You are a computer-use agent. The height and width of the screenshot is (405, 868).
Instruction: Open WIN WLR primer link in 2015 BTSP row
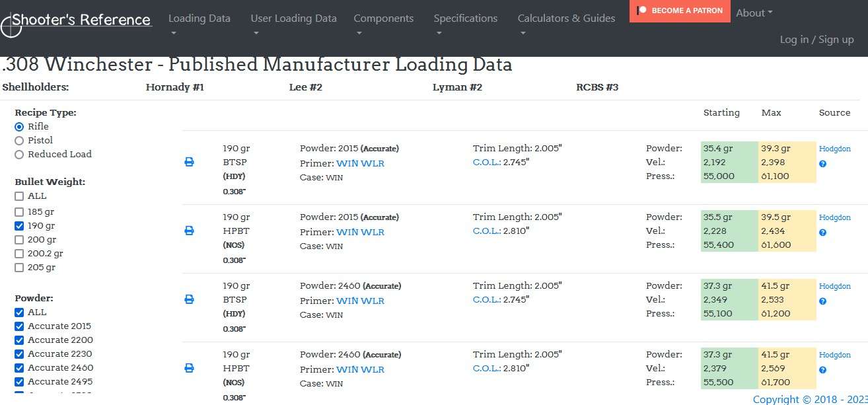(360, 163)
